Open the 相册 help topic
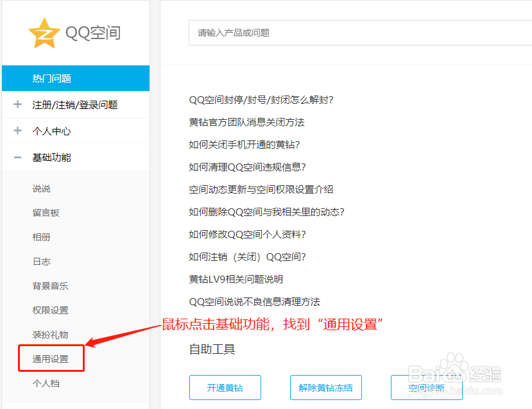 point(42,237)
